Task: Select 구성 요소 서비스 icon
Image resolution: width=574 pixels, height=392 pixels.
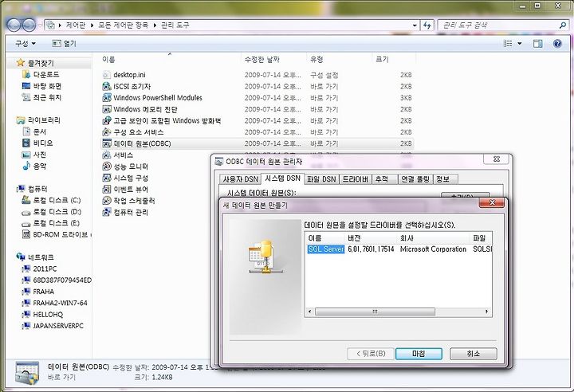Action: (107, 131)
